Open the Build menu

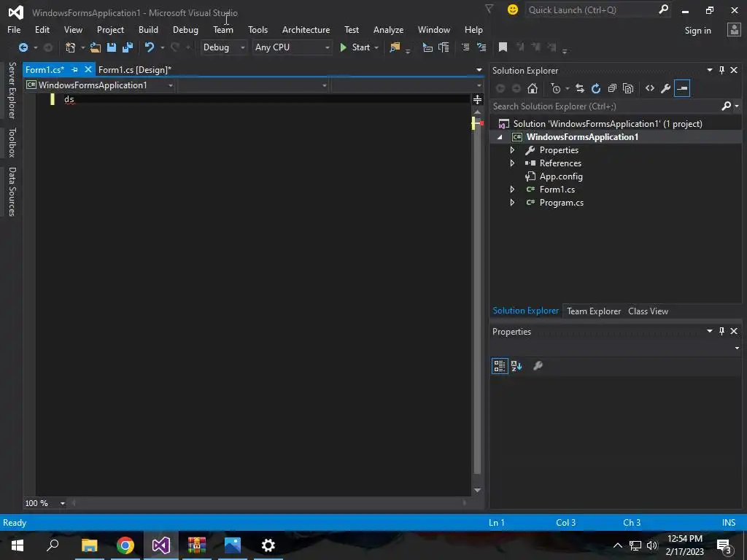tap(148, 29)
